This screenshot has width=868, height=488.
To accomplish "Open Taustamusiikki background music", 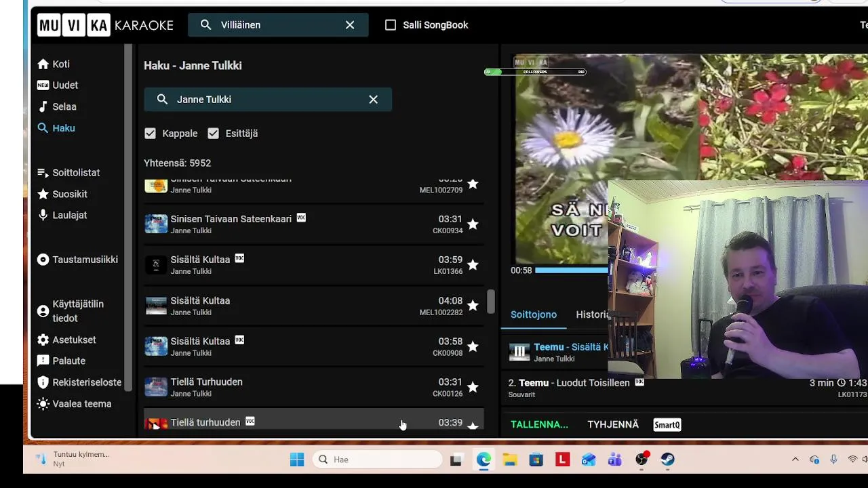I will 77,260.
